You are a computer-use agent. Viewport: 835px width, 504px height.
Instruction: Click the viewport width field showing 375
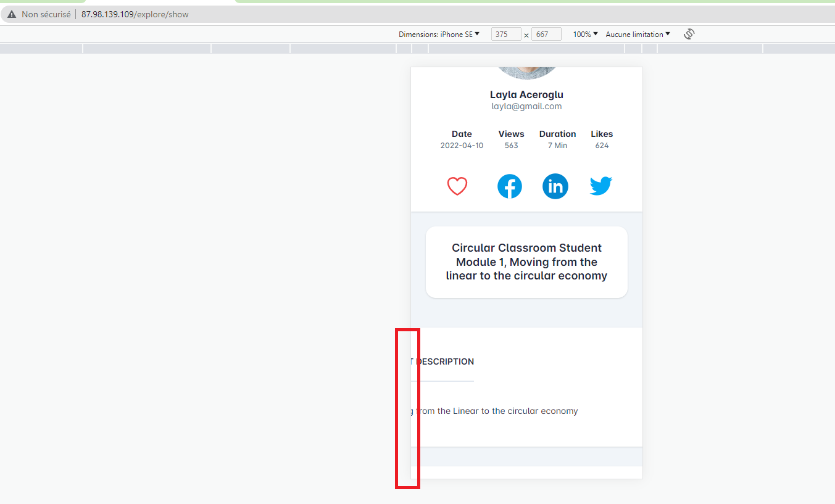(505, 35)
